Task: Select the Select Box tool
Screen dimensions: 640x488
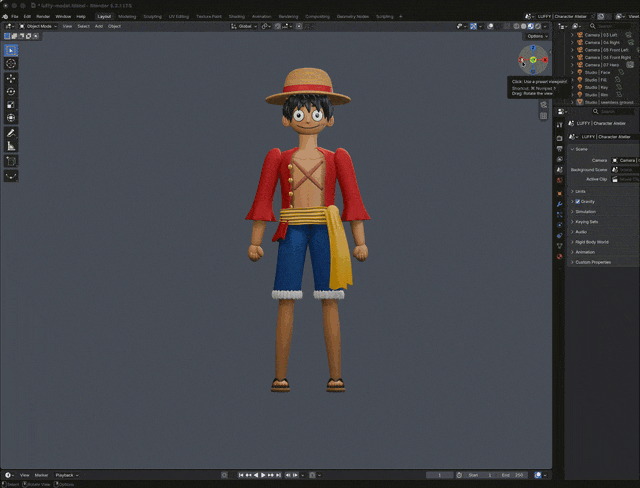Action: (x=11, y=50)
